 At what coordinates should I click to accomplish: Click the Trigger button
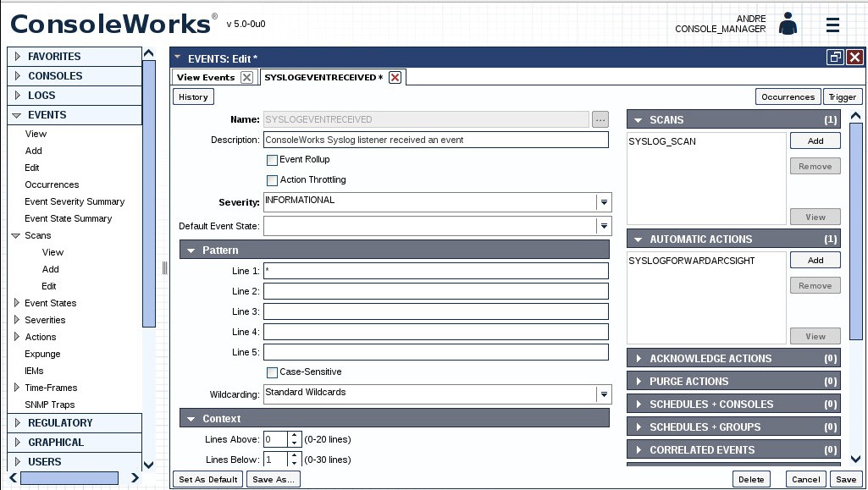point(843,96)
